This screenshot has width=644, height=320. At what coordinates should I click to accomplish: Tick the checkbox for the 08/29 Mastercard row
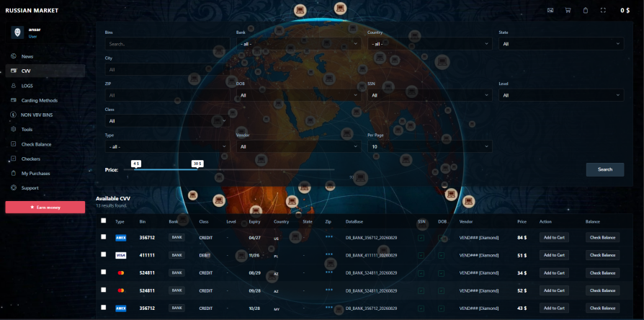pyautogui.click(x=104, y=272)
